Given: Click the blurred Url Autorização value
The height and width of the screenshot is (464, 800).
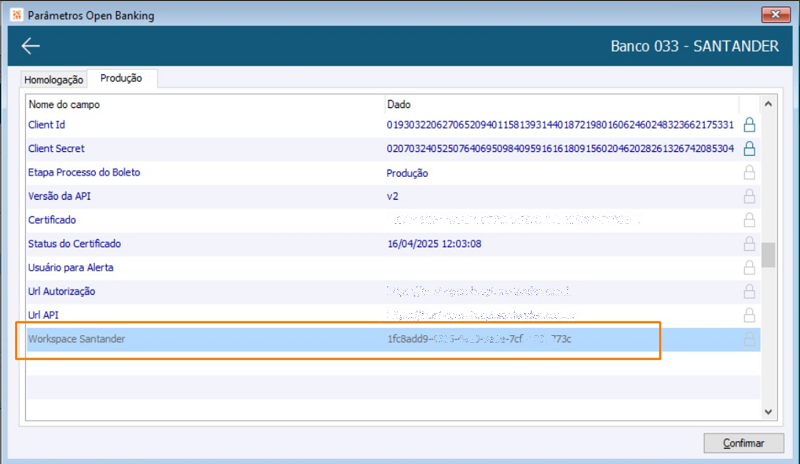Looking at the screenshot, I should click(x=478, y=291).
